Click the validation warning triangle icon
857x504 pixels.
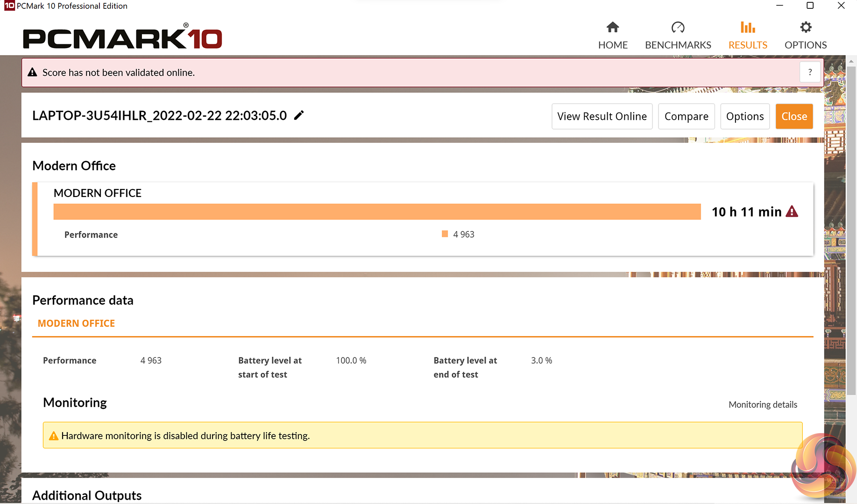32,72
